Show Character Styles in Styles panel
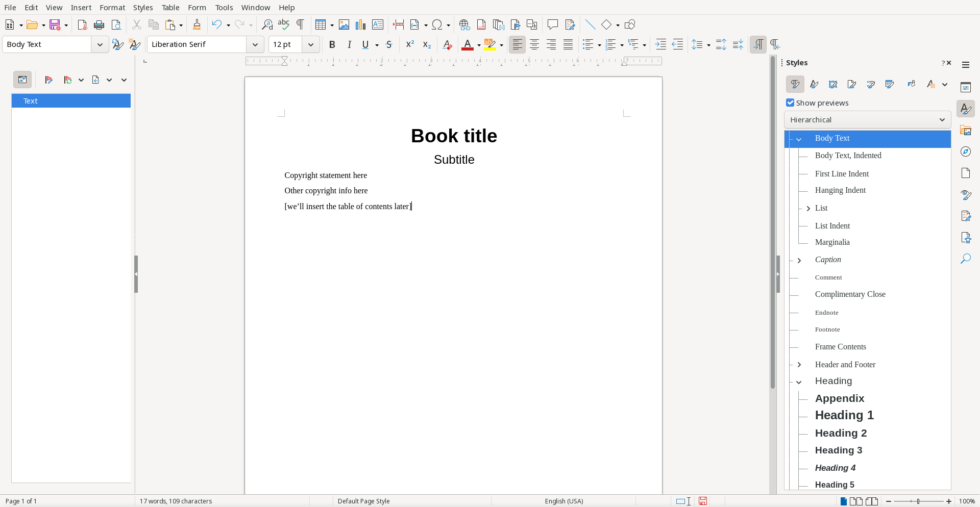The image size is (980, 507). [x=814, y=85]
